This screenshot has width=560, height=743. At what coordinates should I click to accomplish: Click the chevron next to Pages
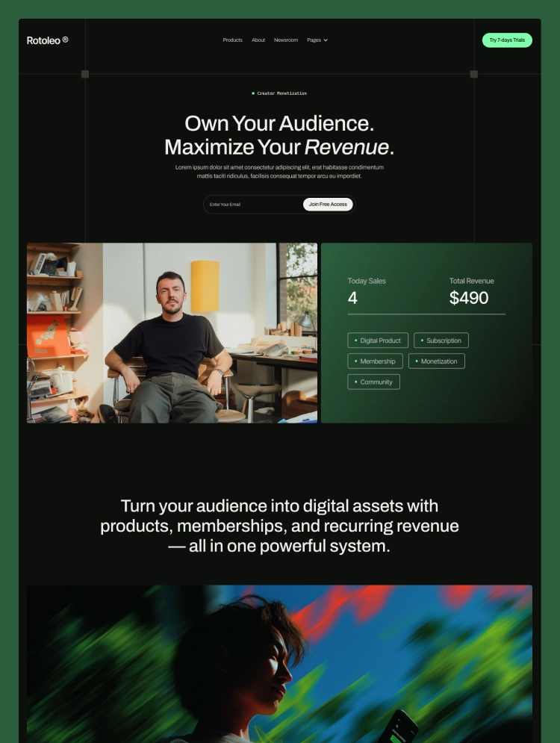coord(326,40)
